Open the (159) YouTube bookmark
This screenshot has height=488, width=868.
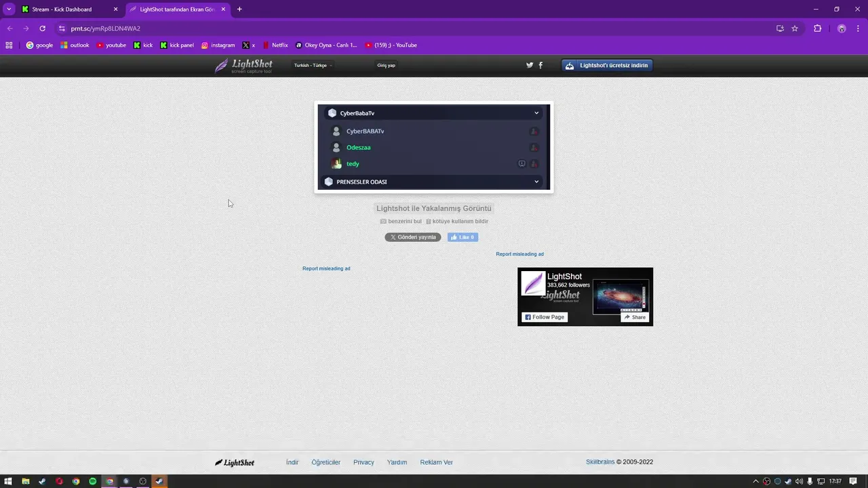click(391, 45)
